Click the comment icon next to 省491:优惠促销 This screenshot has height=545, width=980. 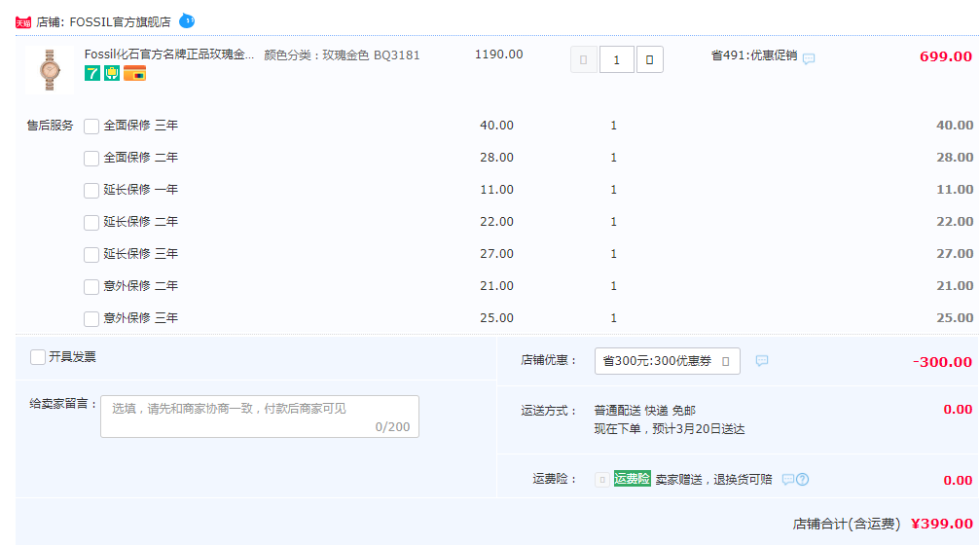[x=809, y=58]
